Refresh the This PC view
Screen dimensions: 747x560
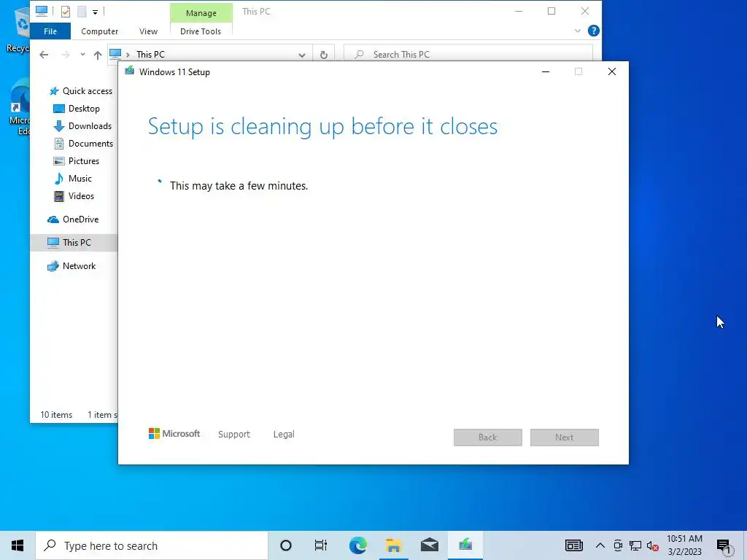pyautogui.click(x=323, y=55)
